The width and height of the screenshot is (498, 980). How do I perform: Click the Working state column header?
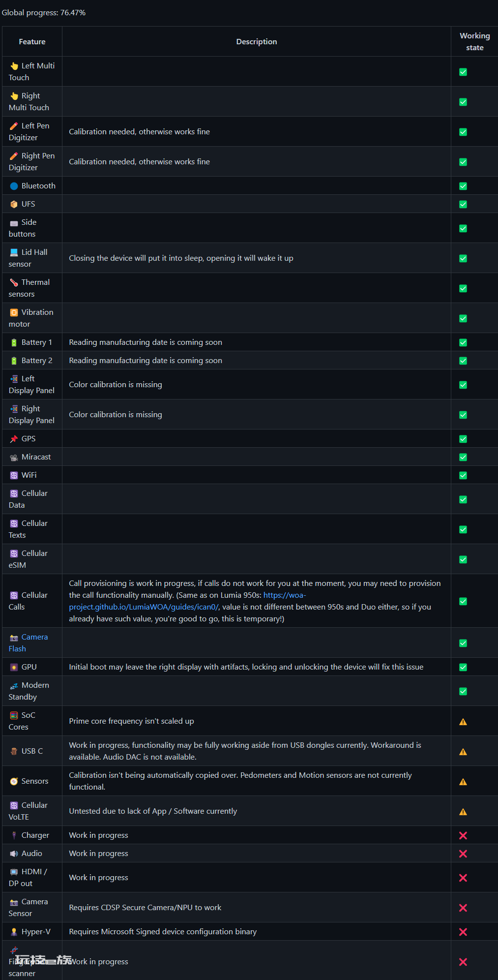click(475, 42)
